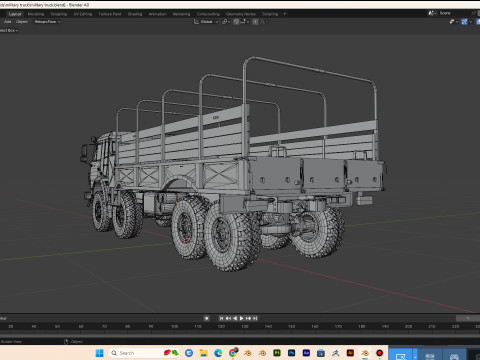Open the Geometry Nodes workspace

241,14
